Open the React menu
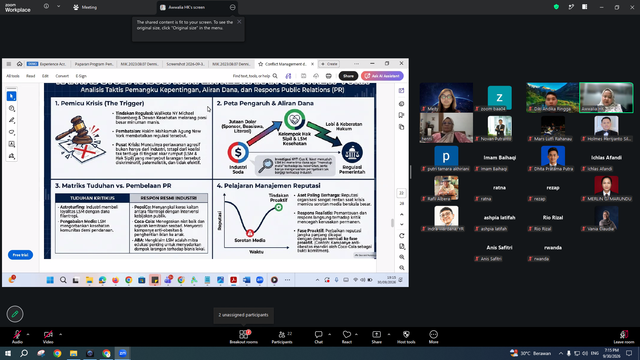 coord(347,336)
